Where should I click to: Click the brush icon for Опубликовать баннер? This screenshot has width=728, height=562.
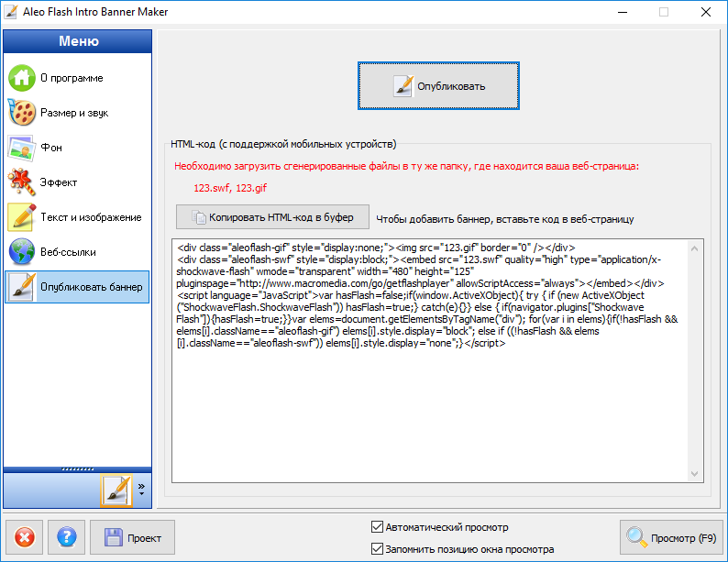[x=22, y=287]
